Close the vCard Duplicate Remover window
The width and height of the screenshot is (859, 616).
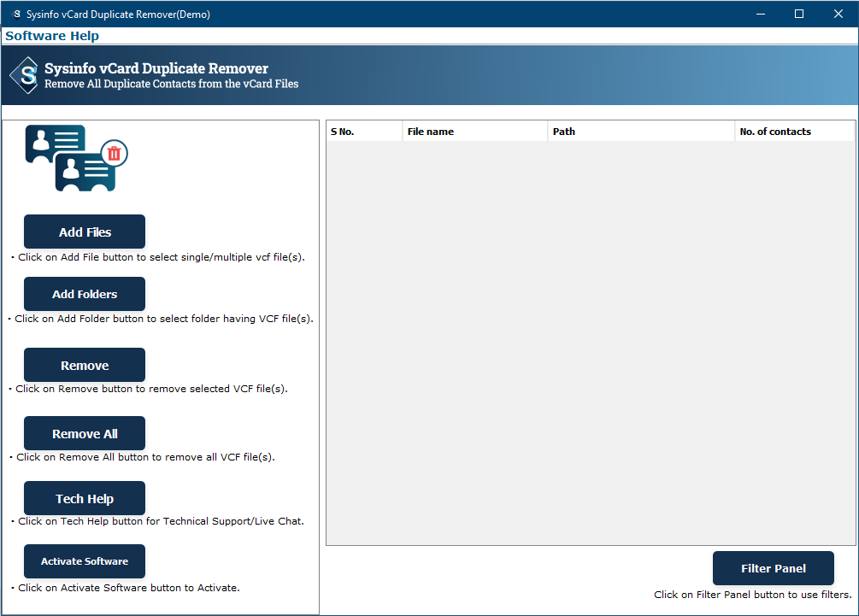tap(838, 14)
